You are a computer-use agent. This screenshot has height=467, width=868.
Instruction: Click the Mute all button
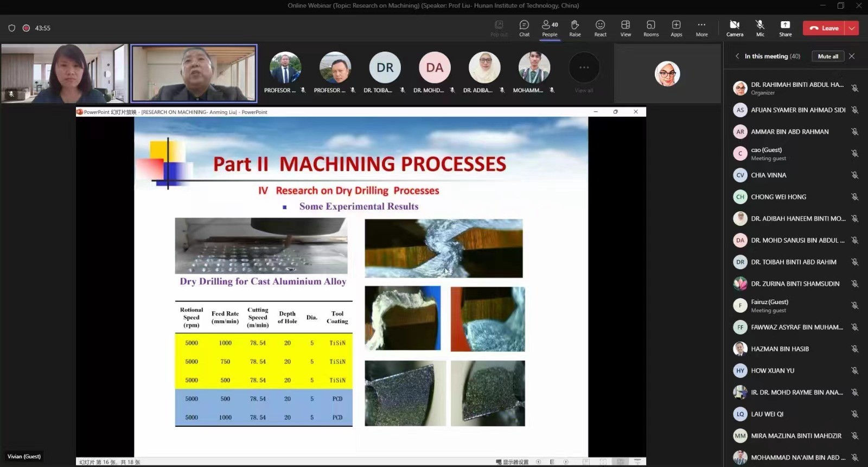828,56
